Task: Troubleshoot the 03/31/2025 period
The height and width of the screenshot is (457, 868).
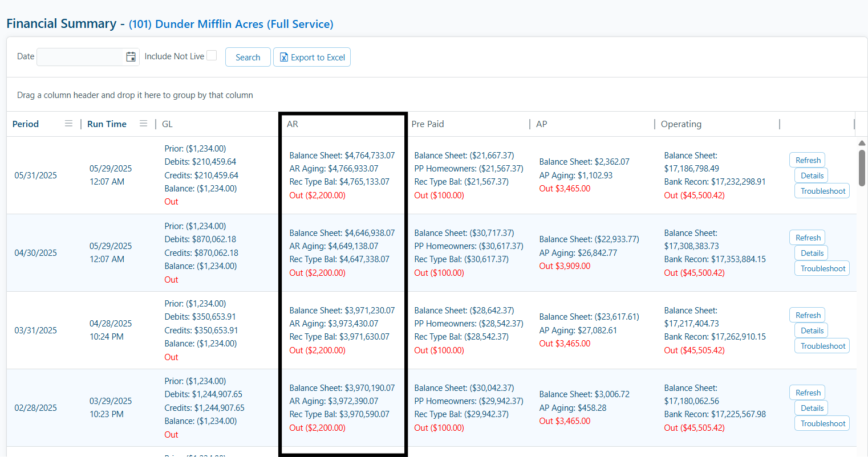Action: coord(822,346)
